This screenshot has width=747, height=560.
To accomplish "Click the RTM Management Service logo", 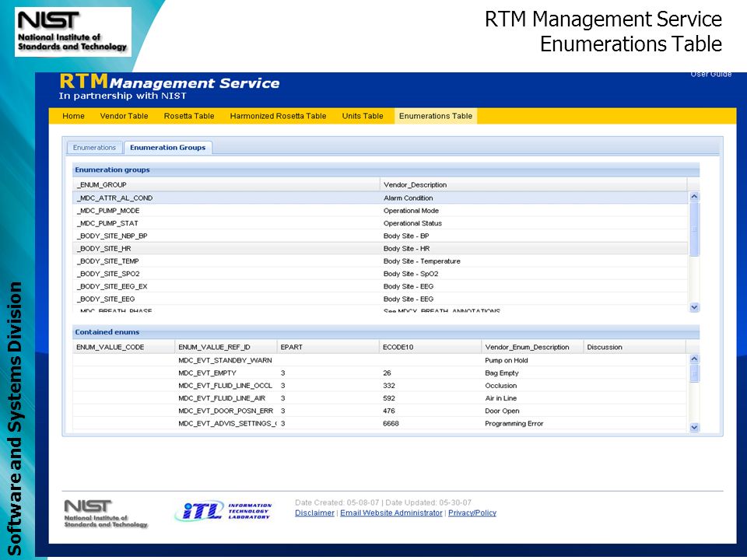I will click(169, 86).
